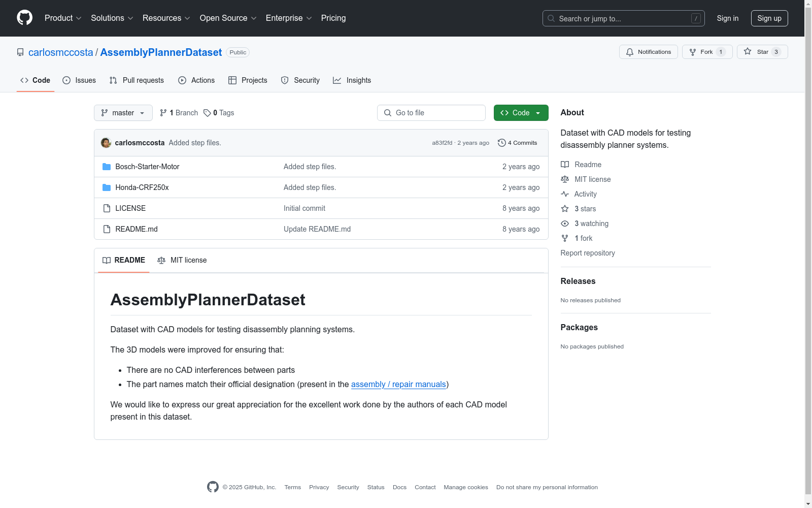Select the README tab
The height and width of the screenshot is (508, 812).
point(124,260)
